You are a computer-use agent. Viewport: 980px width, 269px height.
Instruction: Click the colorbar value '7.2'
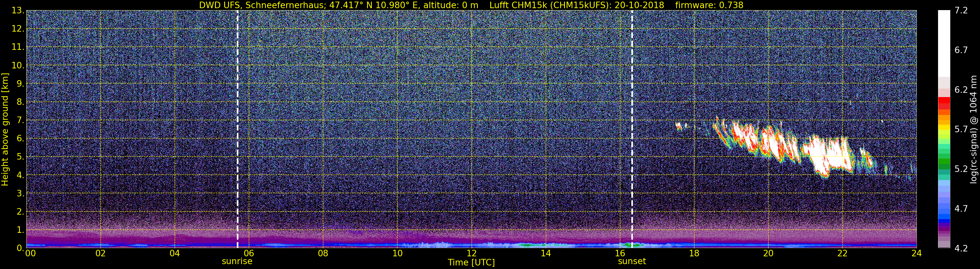point(961,11)
